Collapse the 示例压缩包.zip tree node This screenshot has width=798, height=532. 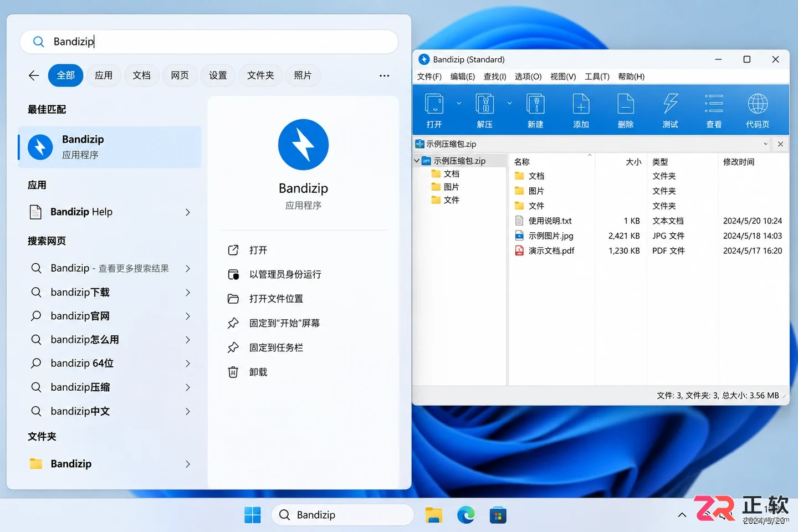(x=417, y=161)
